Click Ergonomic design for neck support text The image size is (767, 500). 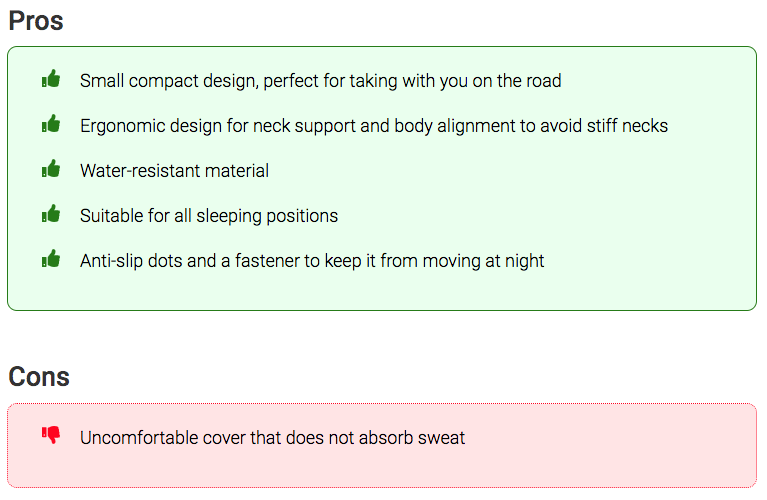[x=374, y=126]
